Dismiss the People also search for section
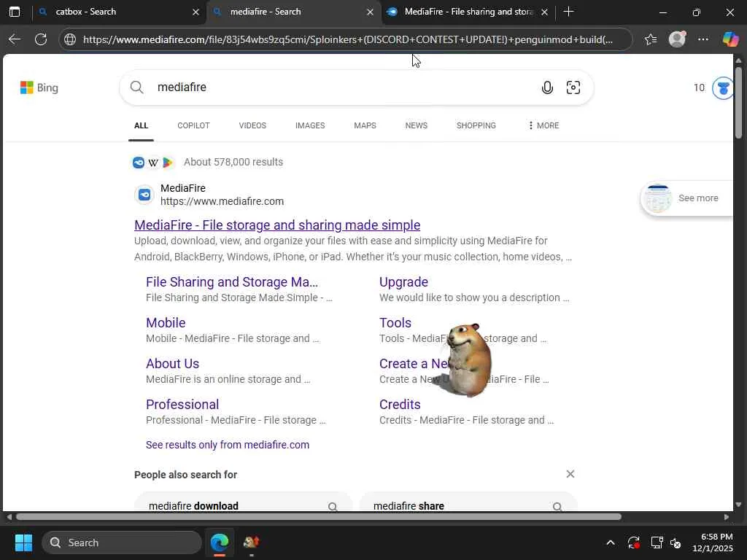 570,474
